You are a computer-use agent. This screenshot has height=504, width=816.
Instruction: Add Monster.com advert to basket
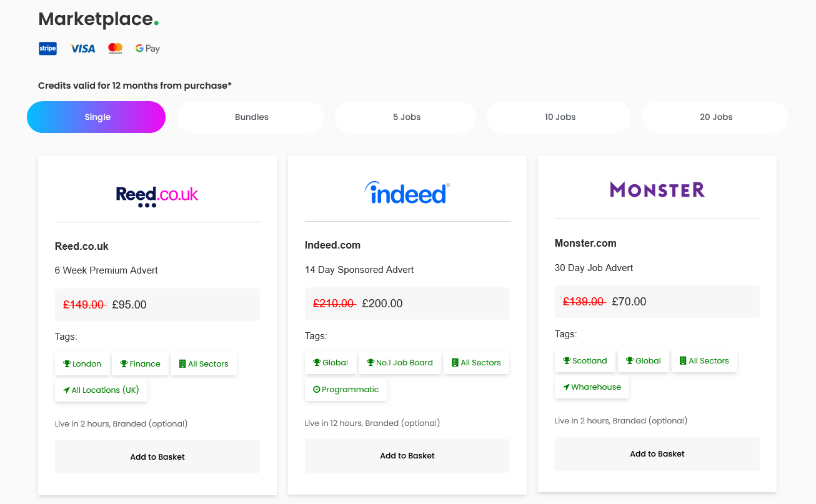pos(657,454)
